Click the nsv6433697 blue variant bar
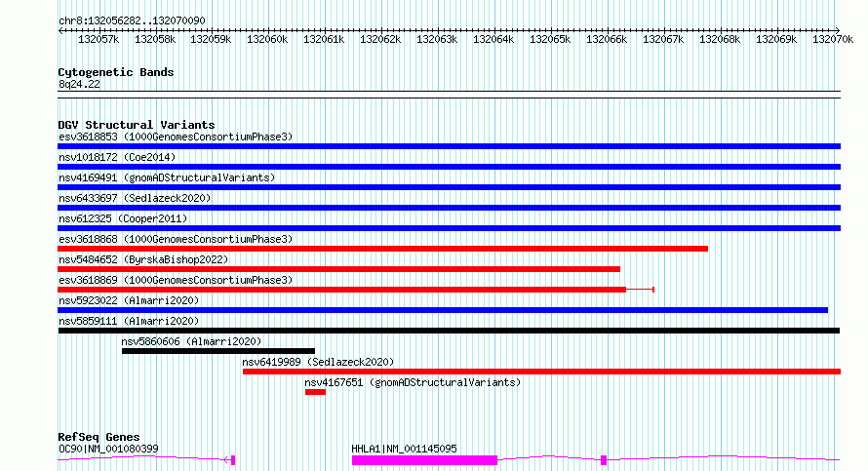Viewport: 868px width, 471px height. [x=449, y=208]
